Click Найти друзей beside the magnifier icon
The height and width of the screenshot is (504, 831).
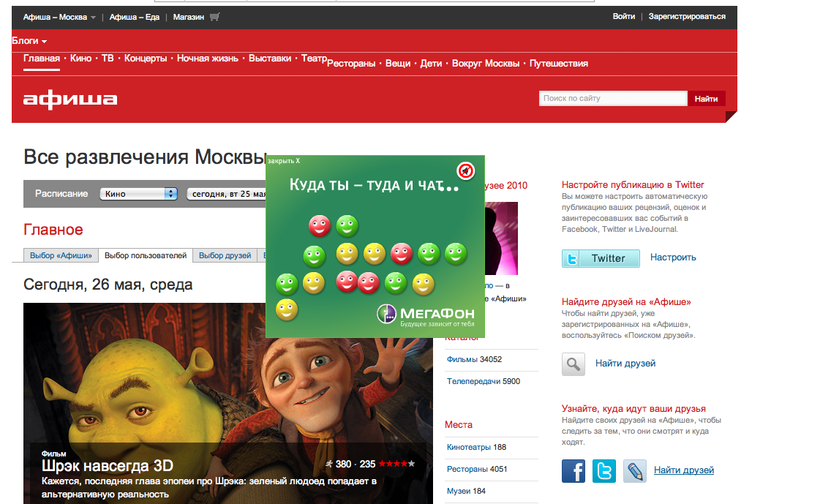point(625,364)
